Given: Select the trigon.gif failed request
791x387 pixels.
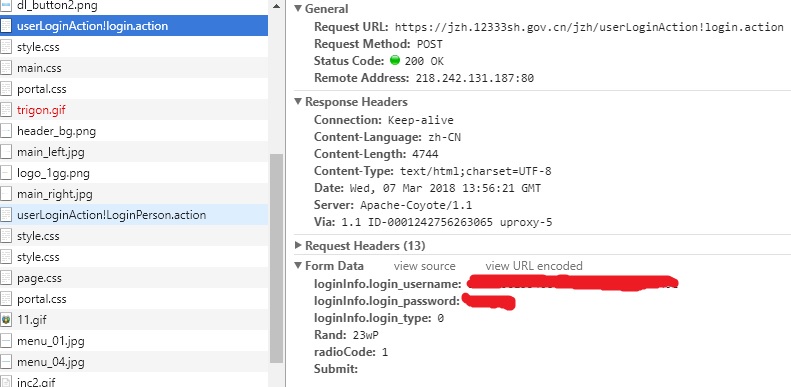Looking at the screenshot, I should pyautogui.click(x=134, y=109).
